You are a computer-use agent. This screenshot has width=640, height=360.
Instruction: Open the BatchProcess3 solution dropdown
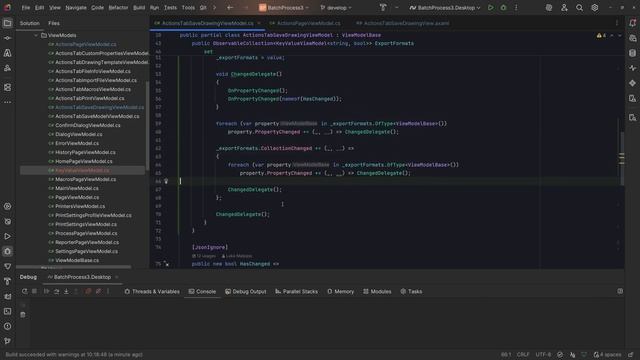point(284,8)
